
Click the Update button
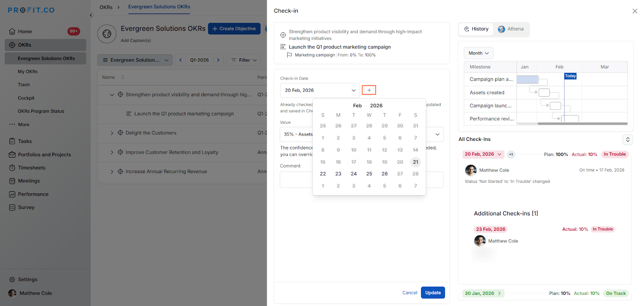pos(433,293)
